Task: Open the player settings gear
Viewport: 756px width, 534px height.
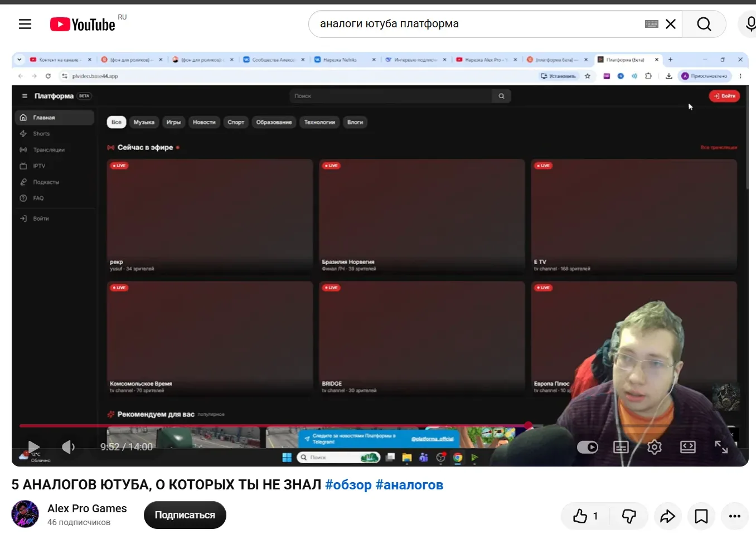Action: coord(655,447)
